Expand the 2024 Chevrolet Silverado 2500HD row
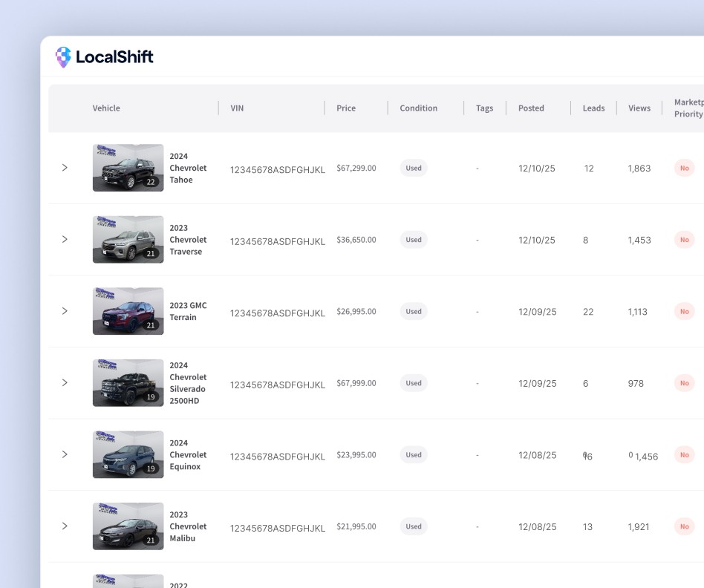 point(65,382)
